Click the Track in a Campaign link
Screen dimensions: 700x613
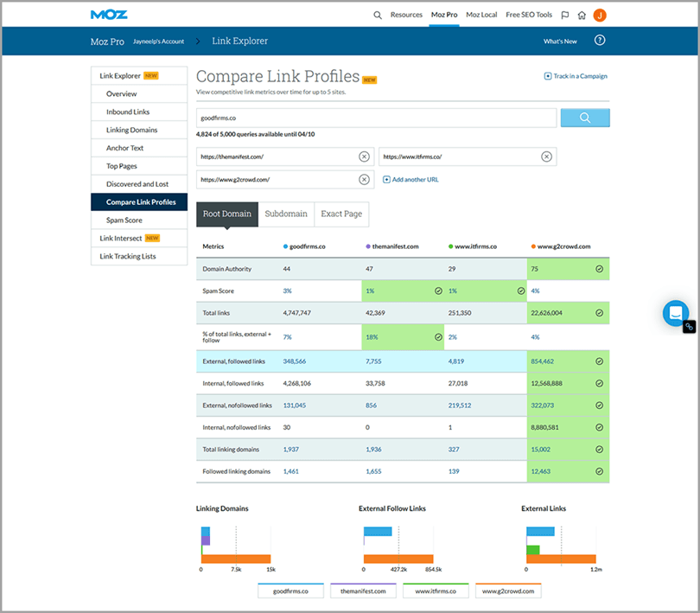pos(576,76)
